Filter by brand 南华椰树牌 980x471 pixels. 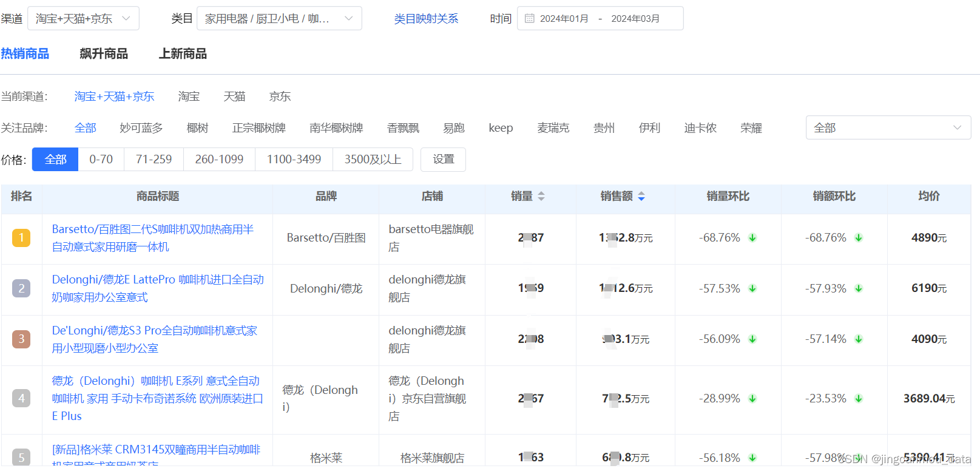(336, 128)
